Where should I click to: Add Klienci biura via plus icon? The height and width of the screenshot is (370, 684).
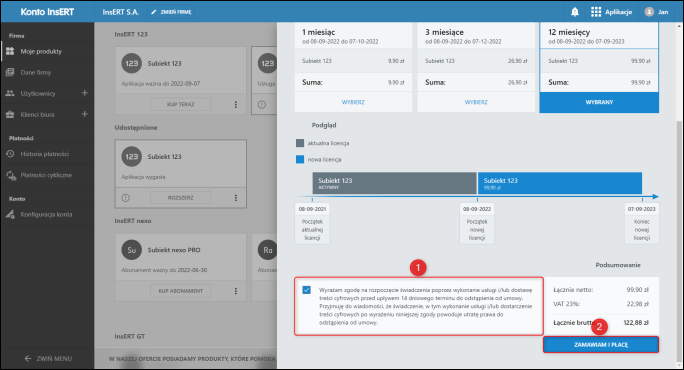click(85, 114)
